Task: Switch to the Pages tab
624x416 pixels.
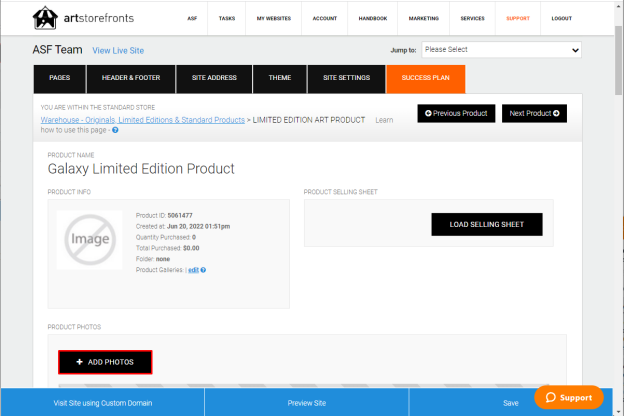Action: click(x=60, y=79)
